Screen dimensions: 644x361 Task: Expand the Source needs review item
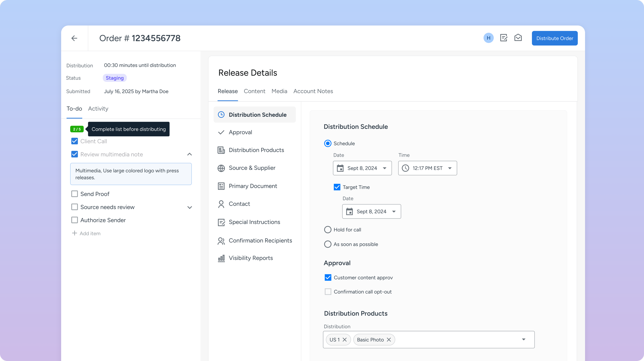point(190,207)
